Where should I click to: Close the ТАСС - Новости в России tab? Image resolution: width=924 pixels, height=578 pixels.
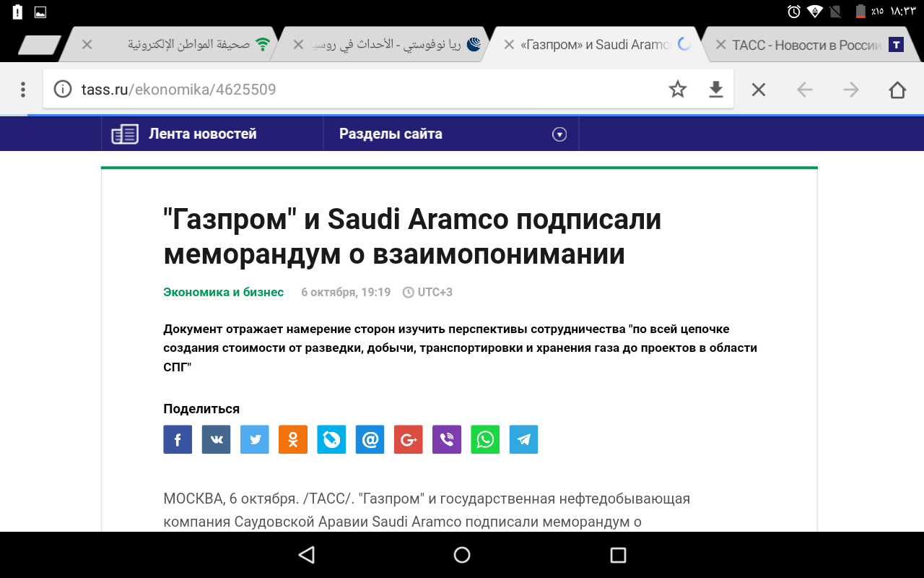pos(720,45)
